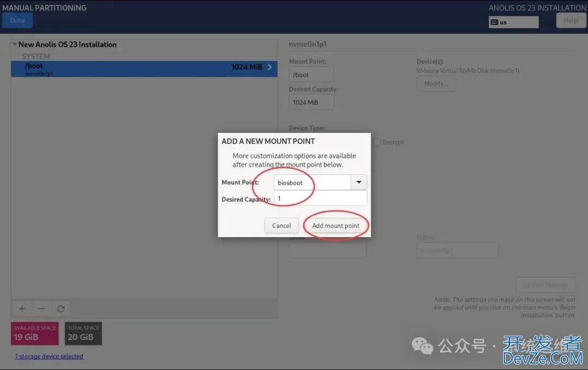Screen dimensions: 588x370
Task: Click the MANUAL PARTITIONING title
Action: tap(44, 8)
